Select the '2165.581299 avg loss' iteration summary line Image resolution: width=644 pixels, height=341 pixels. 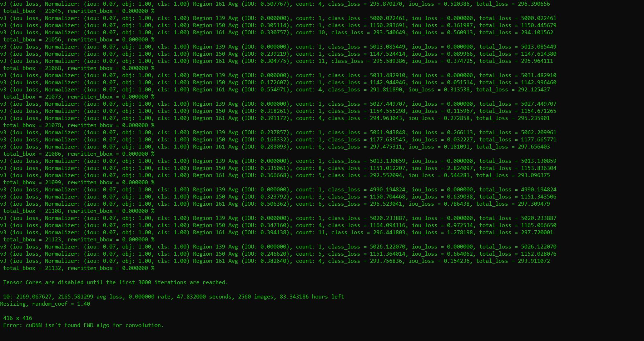(174, 297)
